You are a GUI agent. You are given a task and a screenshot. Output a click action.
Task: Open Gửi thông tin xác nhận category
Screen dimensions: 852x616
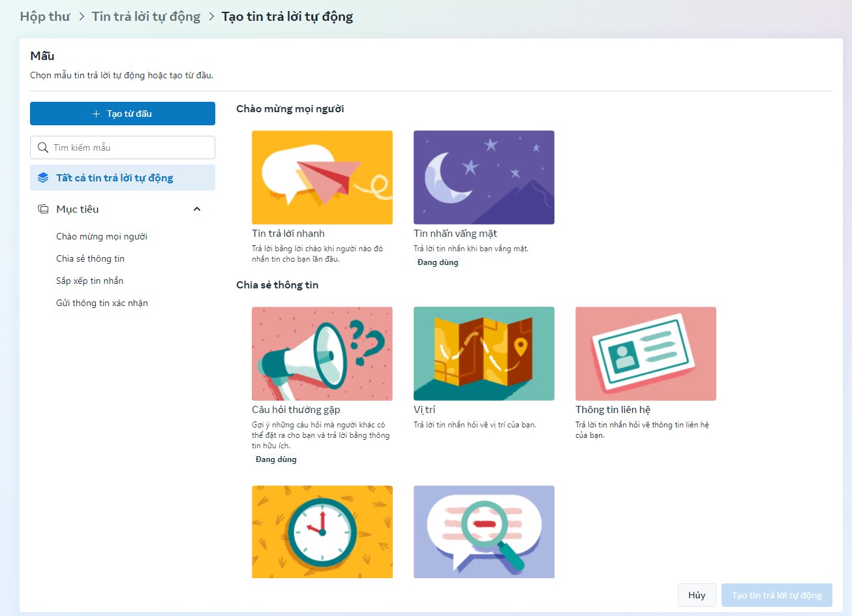click(102, 303)
